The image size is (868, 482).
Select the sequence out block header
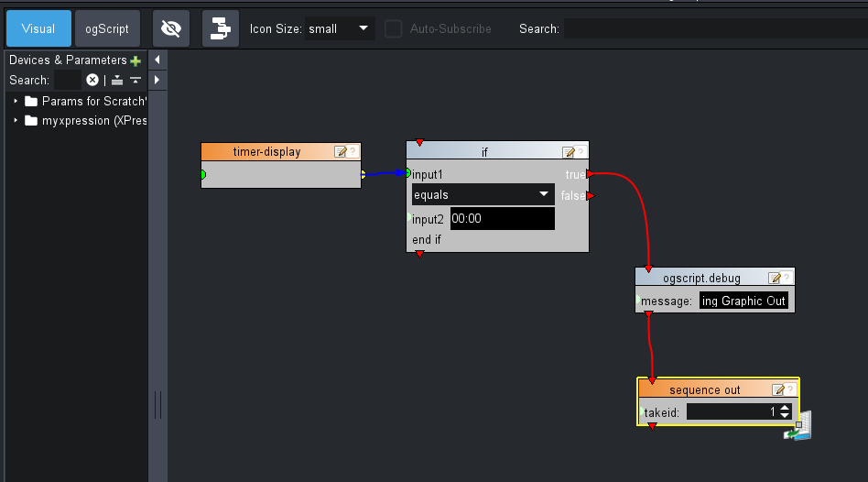705,390
